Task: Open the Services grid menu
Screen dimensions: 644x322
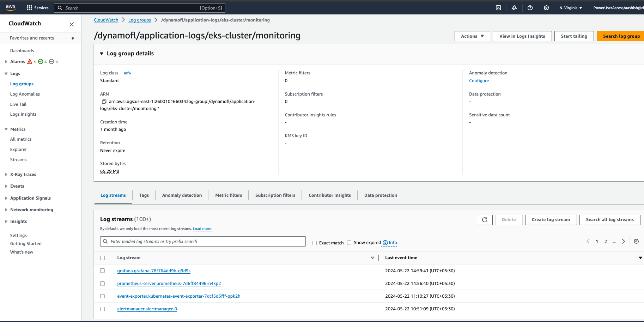Action: coord(37,8)
